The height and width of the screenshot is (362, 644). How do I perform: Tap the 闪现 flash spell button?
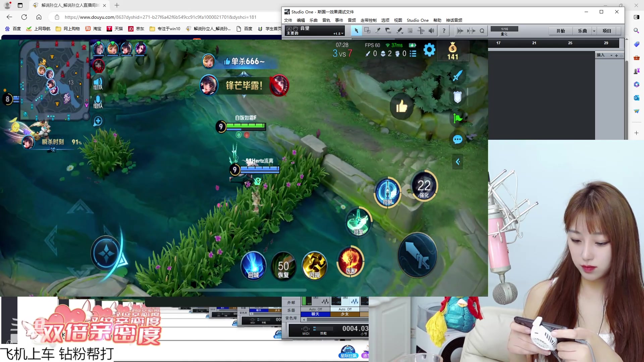pos(314,265)
